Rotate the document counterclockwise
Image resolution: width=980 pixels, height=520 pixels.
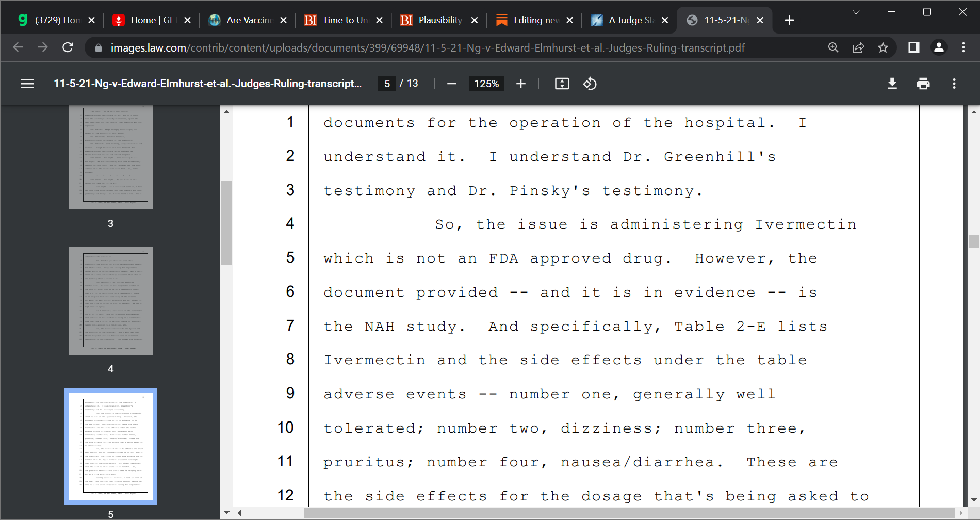click(590, 84)
